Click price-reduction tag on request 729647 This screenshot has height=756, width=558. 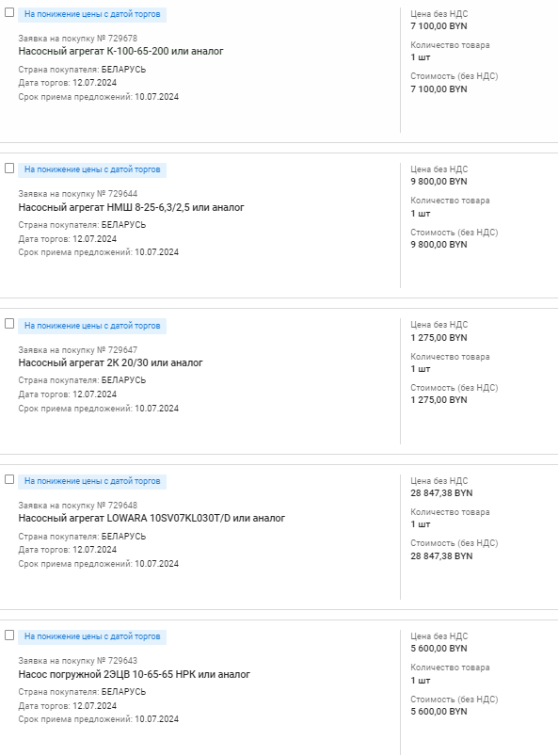coord(92,326)
